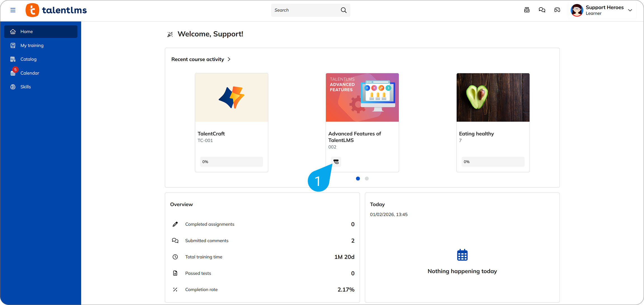Open Calendar with the notification badge

pos(30,73)
